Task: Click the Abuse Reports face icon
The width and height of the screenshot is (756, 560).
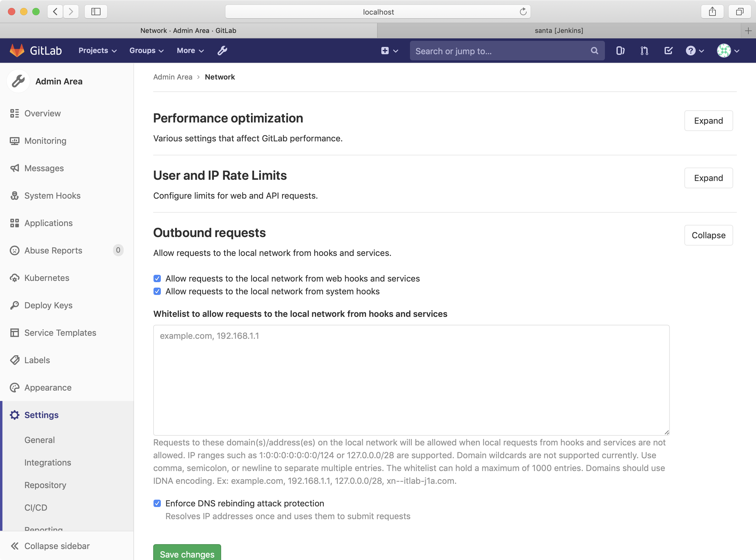Action: click(x=14, y=250)
